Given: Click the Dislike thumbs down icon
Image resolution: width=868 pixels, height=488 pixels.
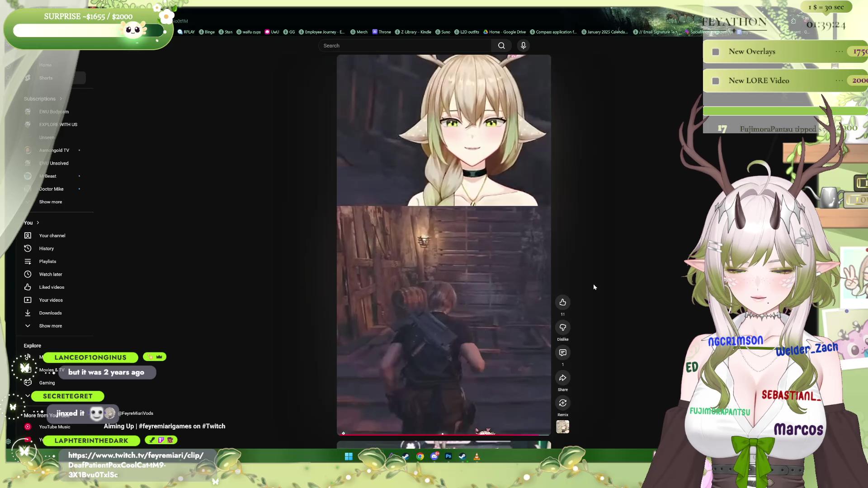Looking at the screenshot, I should click(x=562, y=328).
